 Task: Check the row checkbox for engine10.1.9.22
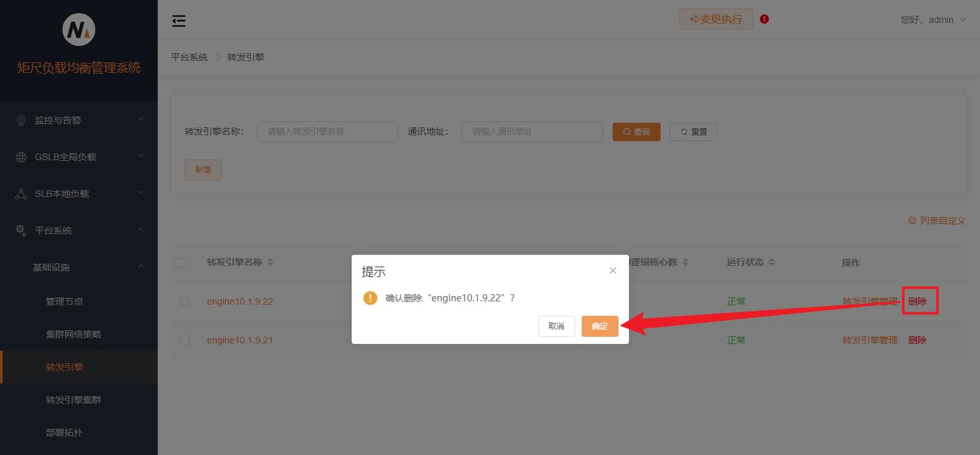(182, 301)
